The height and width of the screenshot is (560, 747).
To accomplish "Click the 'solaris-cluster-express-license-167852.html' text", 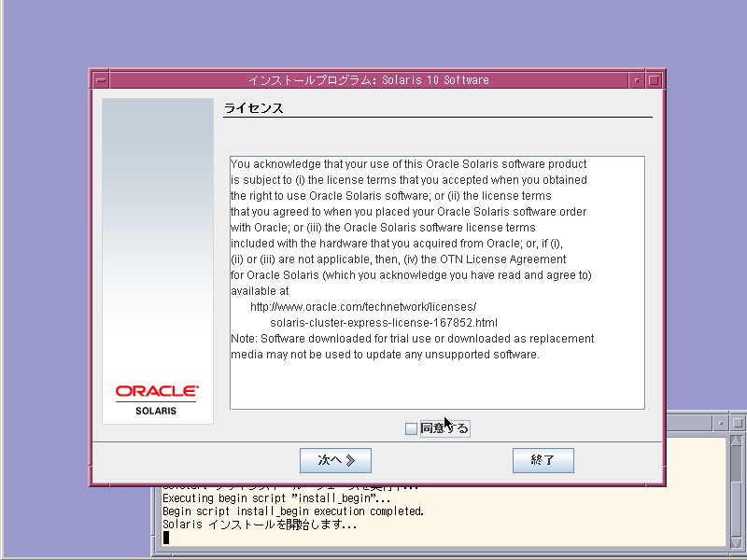I will pos(384,323).
